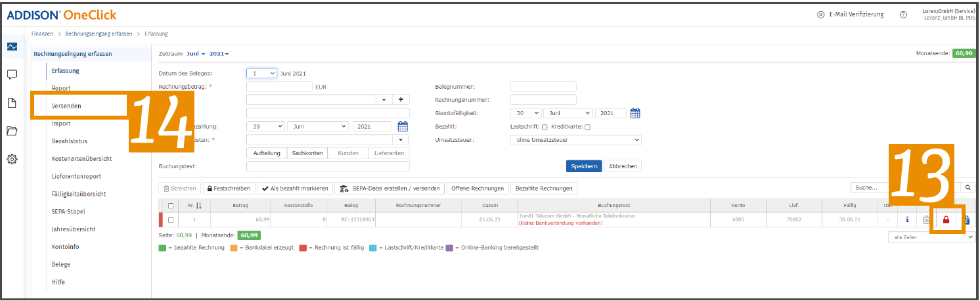Click 'SEPA-Datei erstellen / versenden' button
The image size is (980, 301).
(x=390, y=188)
